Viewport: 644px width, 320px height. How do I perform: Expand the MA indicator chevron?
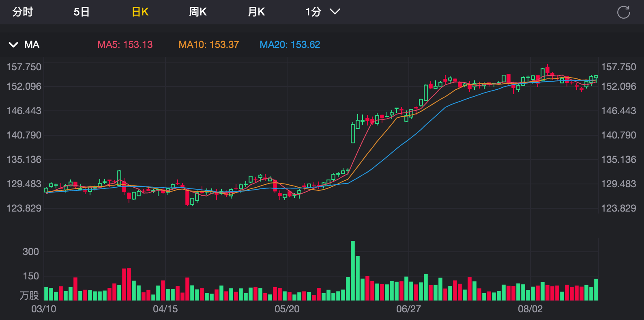tap(13, 45)
